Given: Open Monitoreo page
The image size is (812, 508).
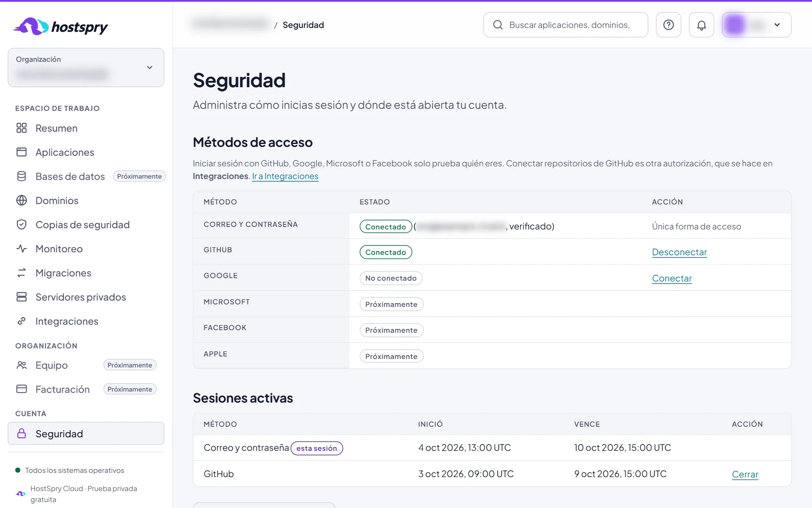Looking at the screenshot, I should point(86,248).
